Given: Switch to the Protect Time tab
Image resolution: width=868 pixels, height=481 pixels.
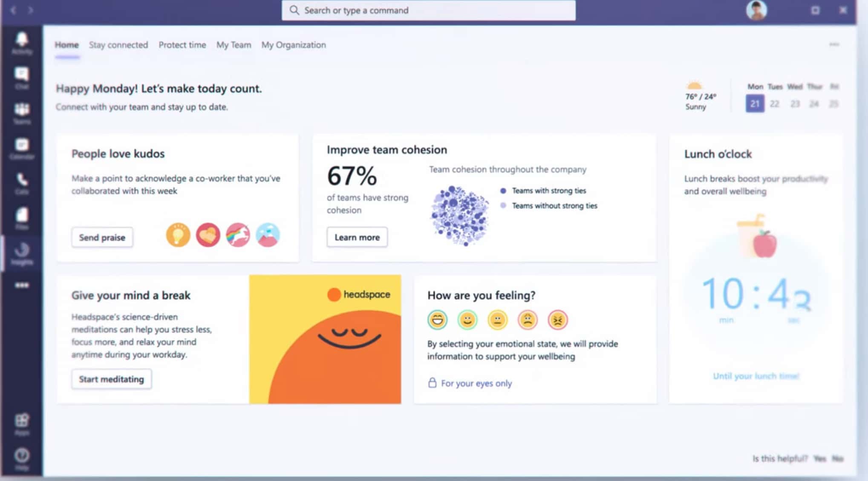Looking at the screenshot, I should [182, 44].
